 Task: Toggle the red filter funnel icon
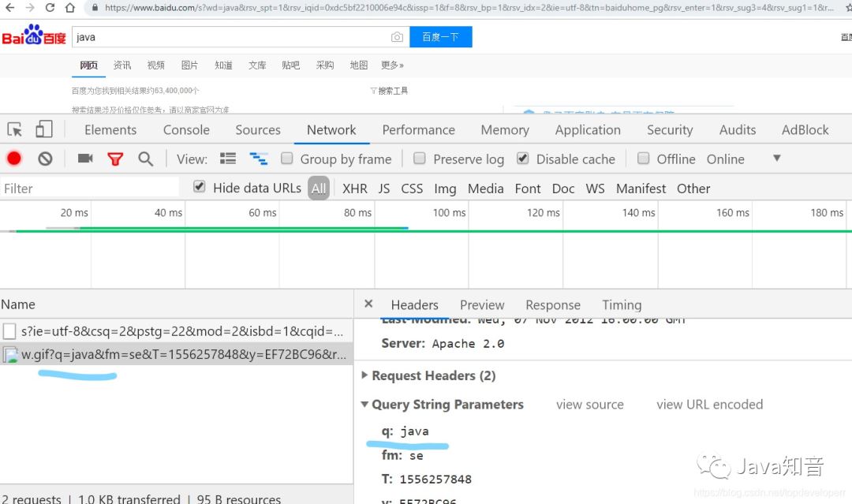(x=115, y=159)
